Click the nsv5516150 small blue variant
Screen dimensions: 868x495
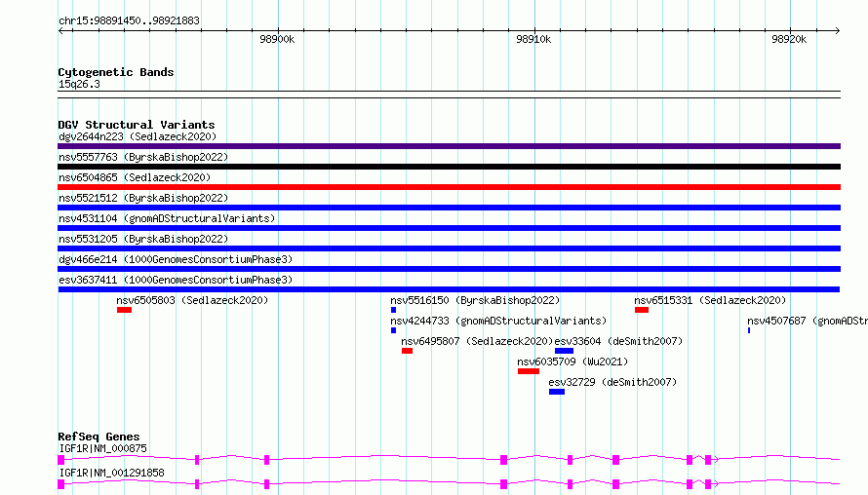coord(394,310)
